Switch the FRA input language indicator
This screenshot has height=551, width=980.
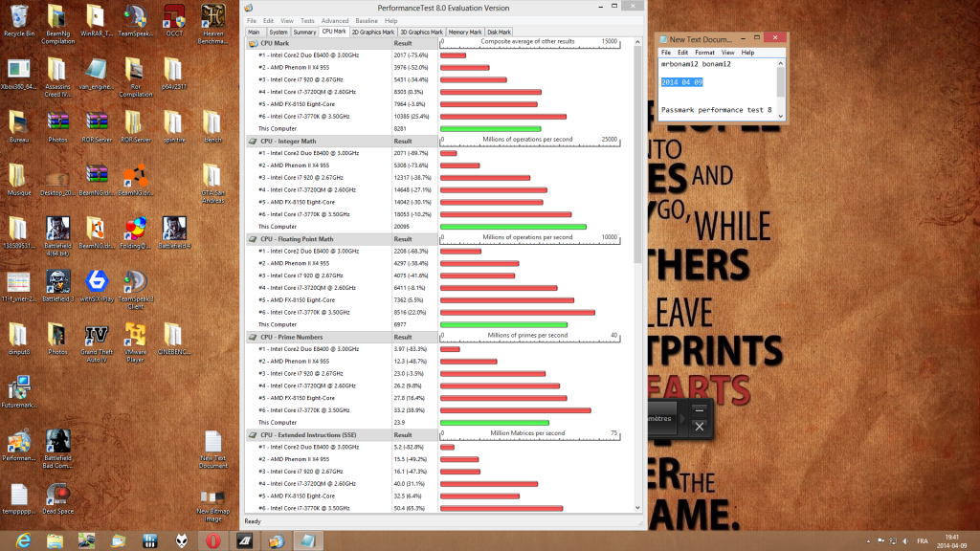click(923, 541)
